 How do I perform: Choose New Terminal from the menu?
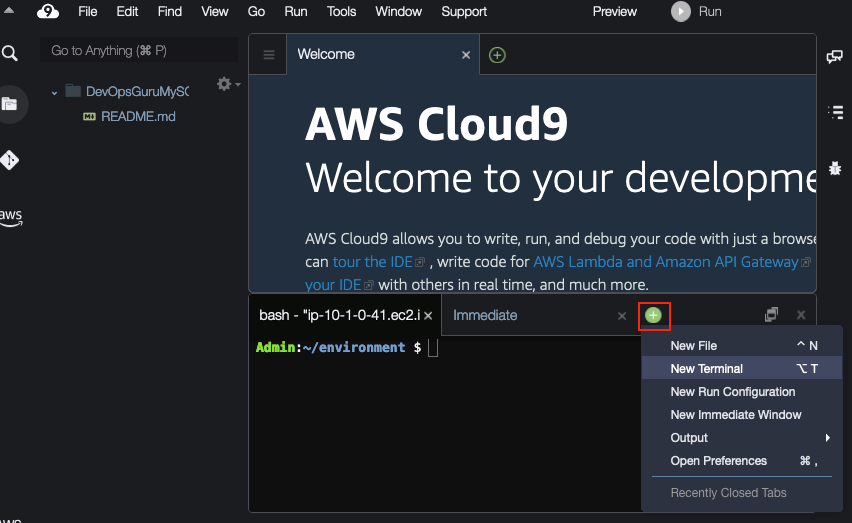[x=742, y=368]
